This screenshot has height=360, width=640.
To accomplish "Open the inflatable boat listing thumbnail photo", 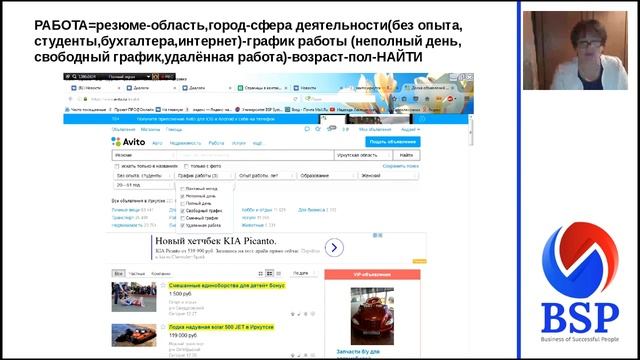I will point(134,335).
